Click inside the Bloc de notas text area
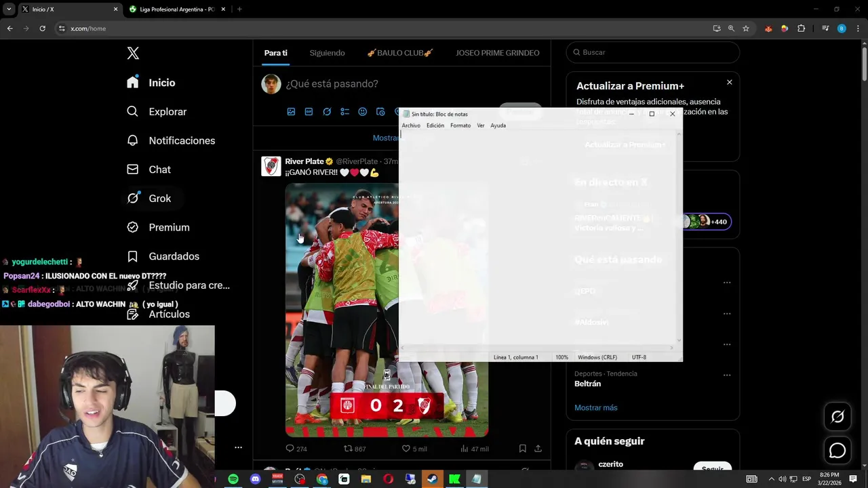This screenshot has width=868, height=488. tap(538, 237)
